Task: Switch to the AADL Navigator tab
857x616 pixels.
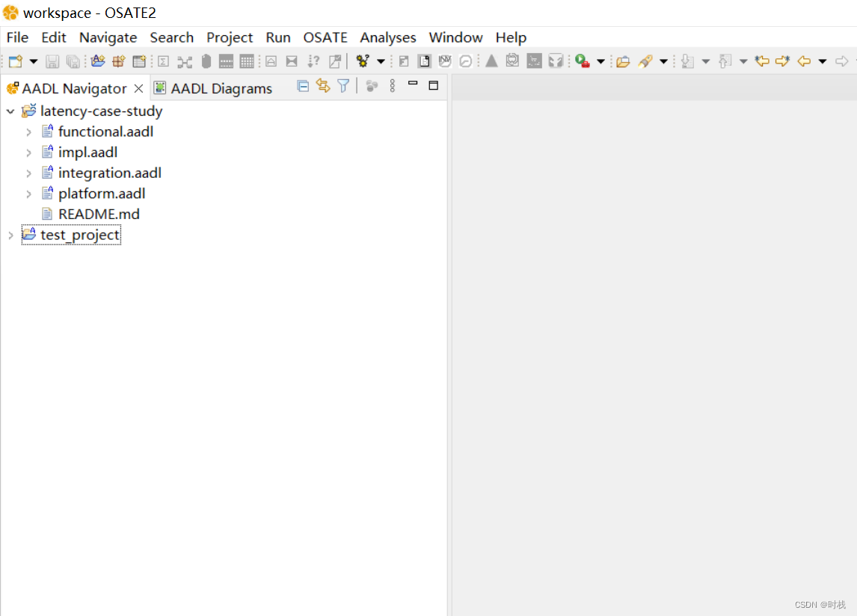Action: 74,88
